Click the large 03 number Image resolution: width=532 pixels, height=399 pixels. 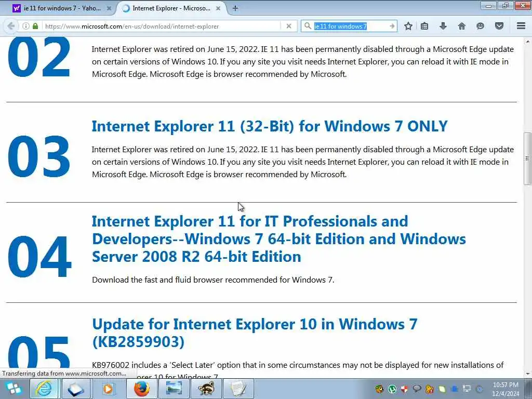[x=39, y=157]
